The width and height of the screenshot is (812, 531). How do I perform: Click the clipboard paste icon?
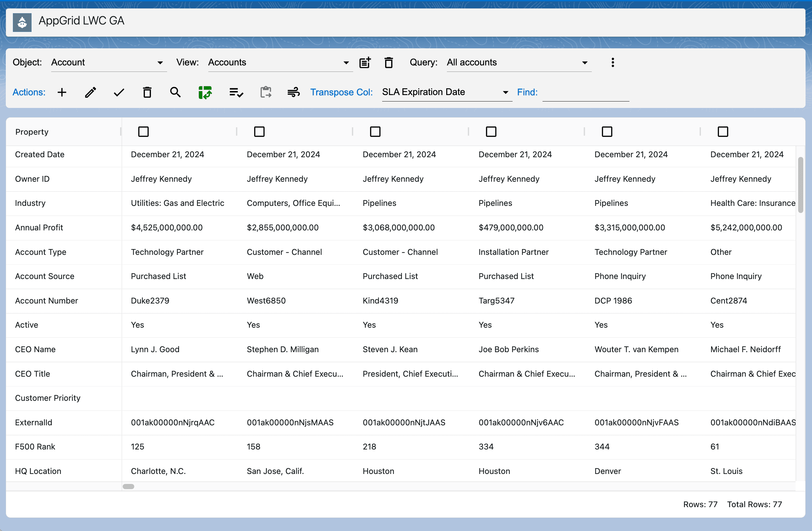pos(265,92)
